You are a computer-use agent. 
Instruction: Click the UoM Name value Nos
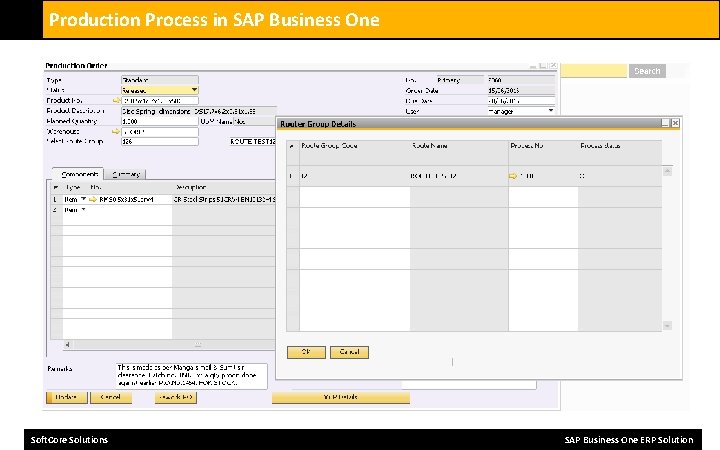[254, 121]
